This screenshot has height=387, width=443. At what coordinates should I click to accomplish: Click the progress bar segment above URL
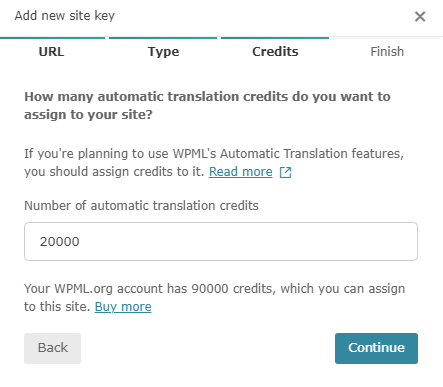52,38
